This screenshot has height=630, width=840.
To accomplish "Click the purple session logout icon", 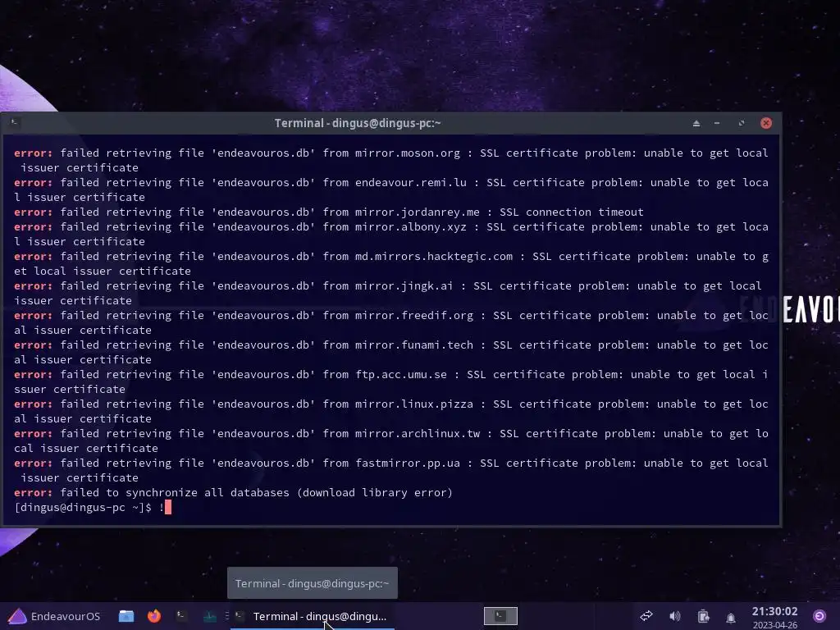I will (x=819, y=616).
